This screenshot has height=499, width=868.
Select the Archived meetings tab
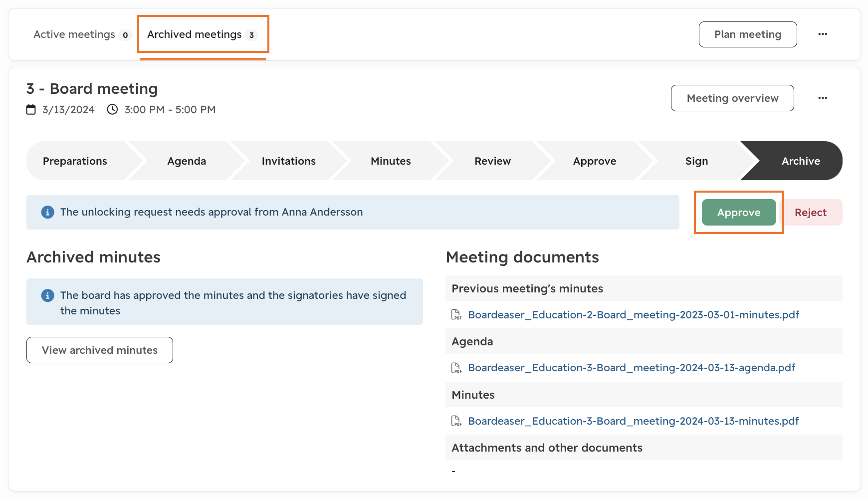pyautogui.click(x=203, y=34)
